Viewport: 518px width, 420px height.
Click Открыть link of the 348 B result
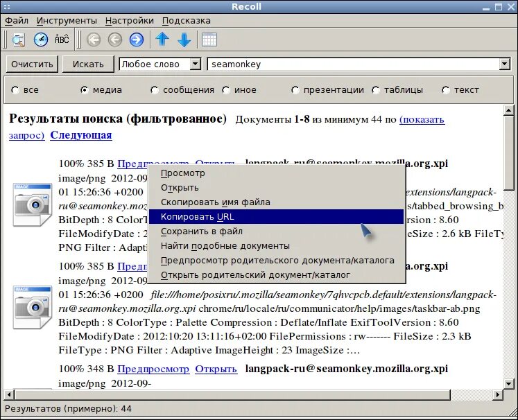[x=216, y=369]
